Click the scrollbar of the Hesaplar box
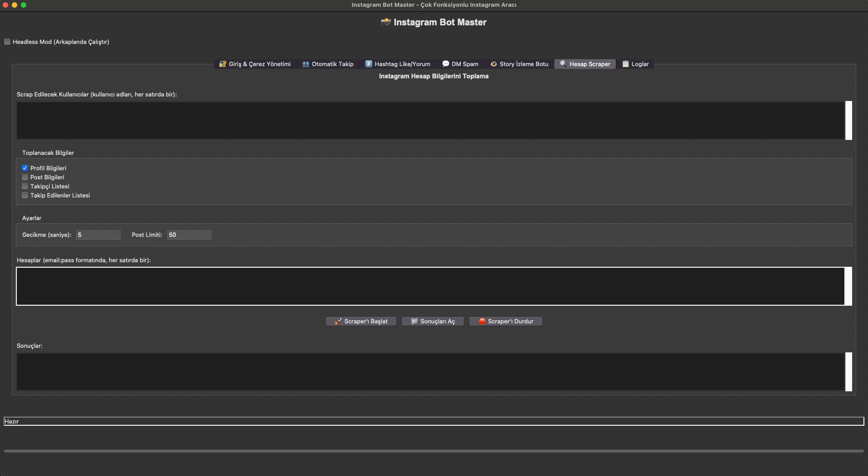Viewport: 868px width, 476px height. click(849, 286)
